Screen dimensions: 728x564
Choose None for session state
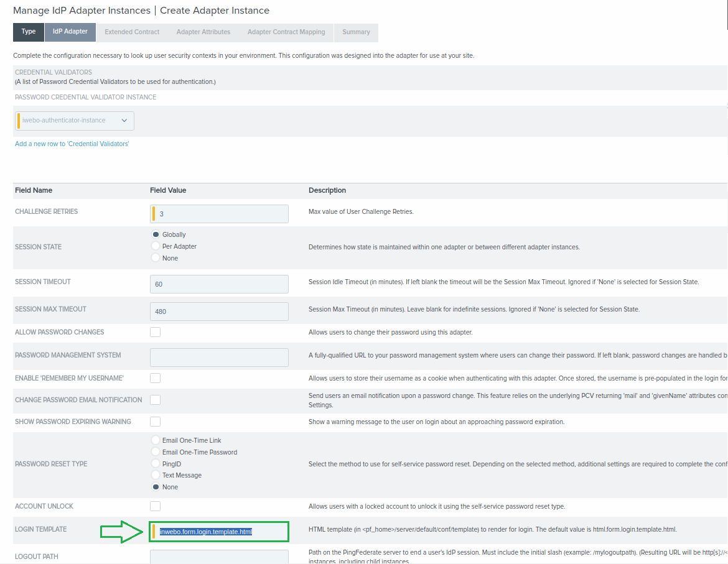tap(156, 258)
